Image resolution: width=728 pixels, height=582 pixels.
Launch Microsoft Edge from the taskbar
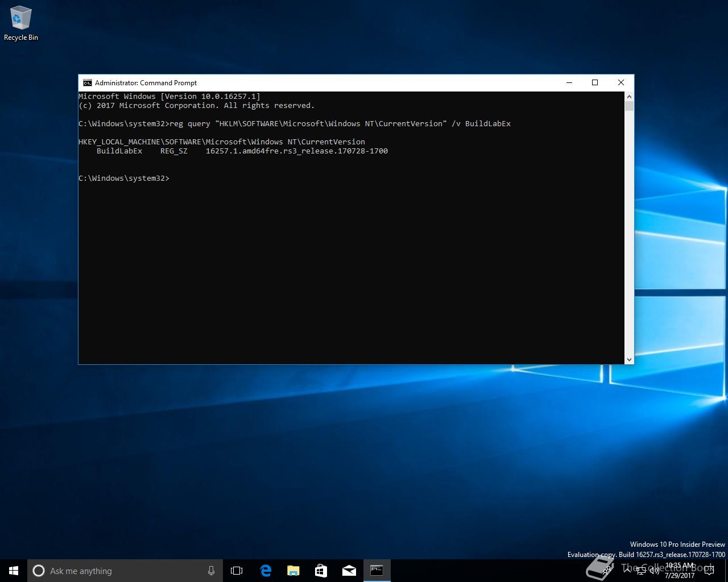pos(266,571)
